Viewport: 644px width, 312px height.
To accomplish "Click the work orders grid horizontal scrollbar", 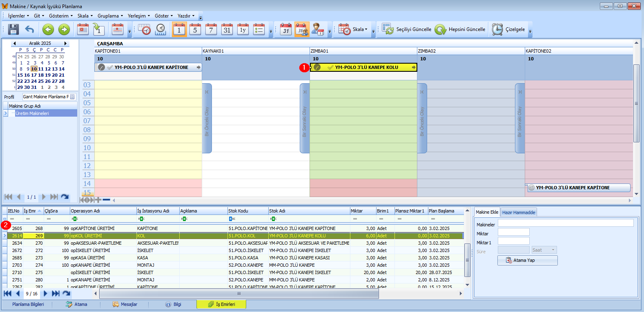I will 239,293.
